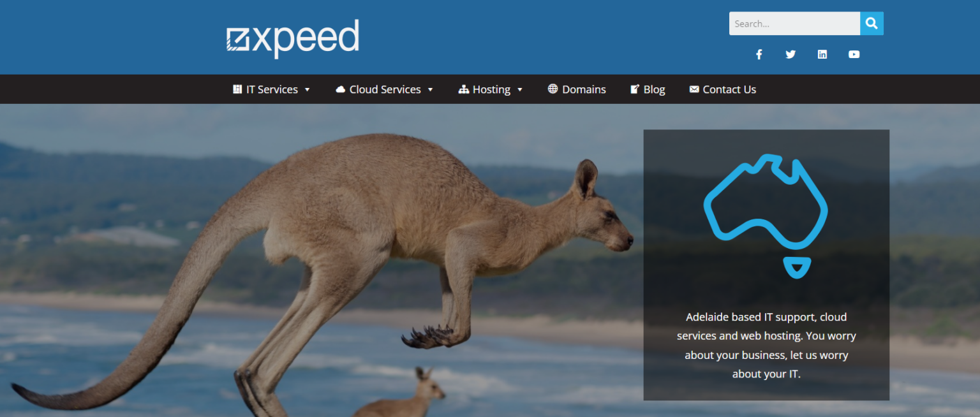Viewport: 980px width, 417px height.
Task: Select the Cloud Services menu label
Action: 385,89
